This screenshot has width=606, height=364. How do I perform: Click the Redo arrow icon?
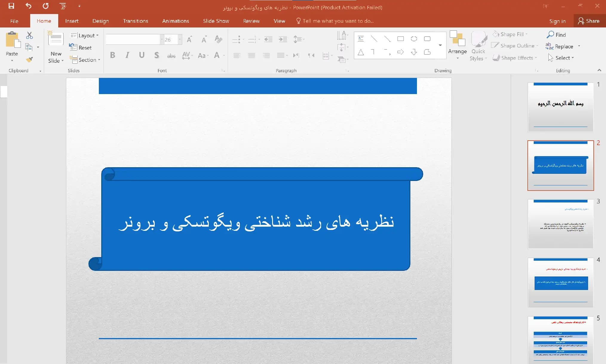click(45, 6)
